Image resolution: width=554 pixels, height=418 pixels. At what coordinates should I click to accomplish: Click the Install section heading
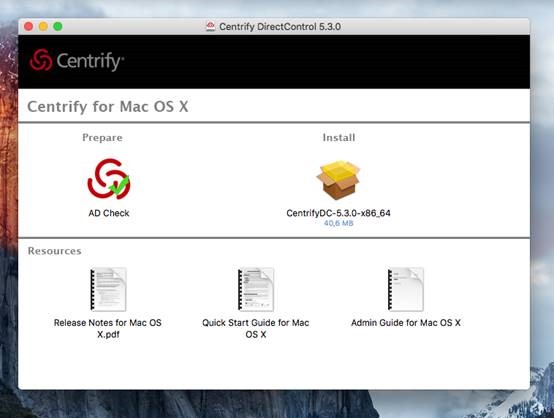(339, 137)
